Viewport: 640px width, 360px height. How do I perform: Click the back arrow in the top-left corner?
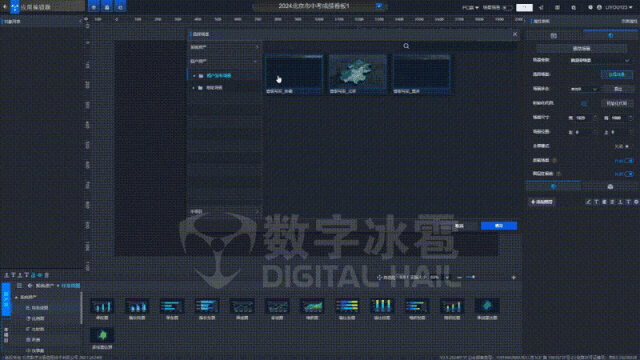(5, 7)
